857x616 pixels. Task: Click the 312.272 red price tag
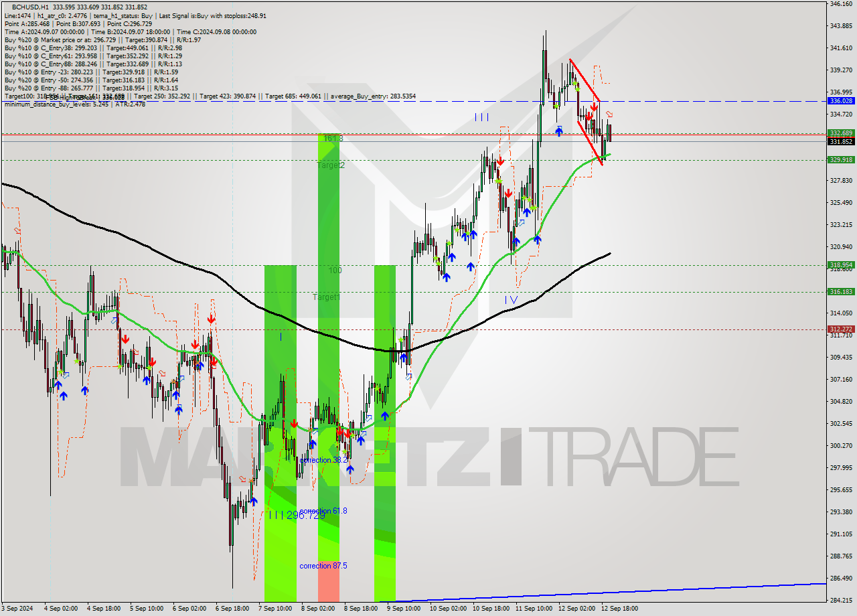tap(841, 329)
